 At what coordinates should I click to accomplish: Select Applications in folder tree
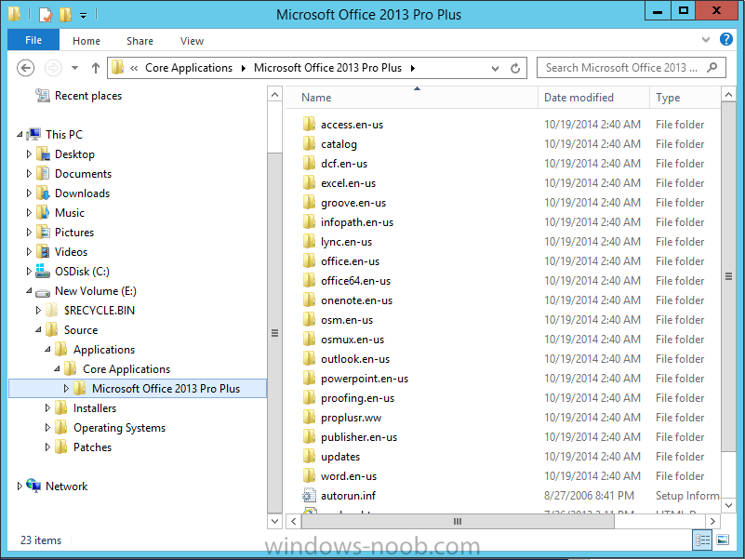[104, 350]
